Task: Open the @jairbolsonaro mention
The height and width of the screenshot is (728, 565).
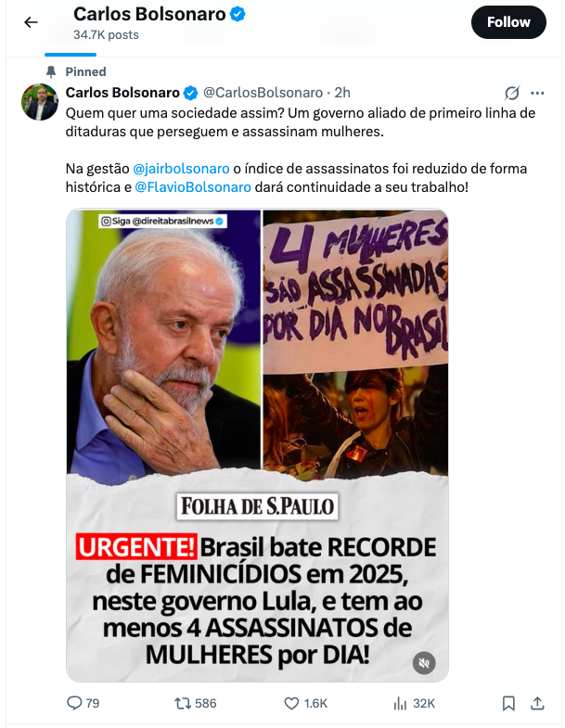Action: (181, 168)
